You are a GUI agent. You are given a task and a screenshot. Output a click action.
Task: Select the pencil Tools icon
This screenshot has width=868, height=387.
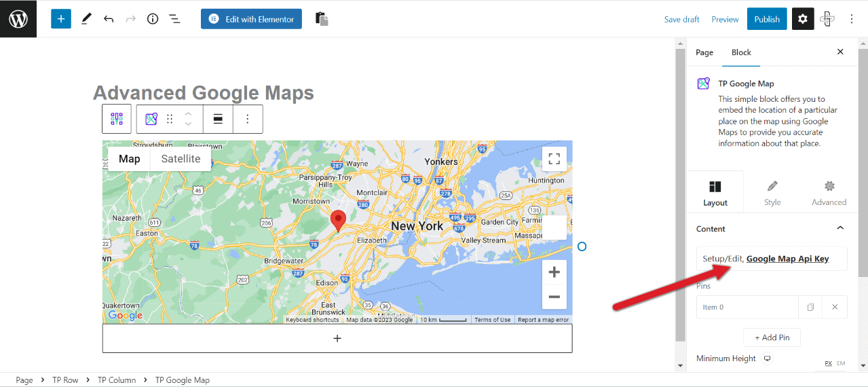click(86, 19)
